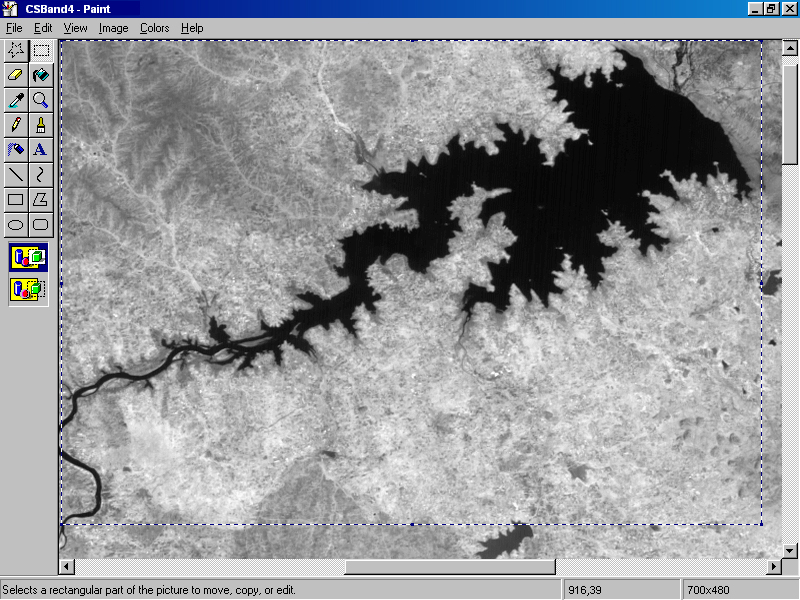
Task: Click the vertical scrollbar up arrow
Action: [x=790, y=48]
